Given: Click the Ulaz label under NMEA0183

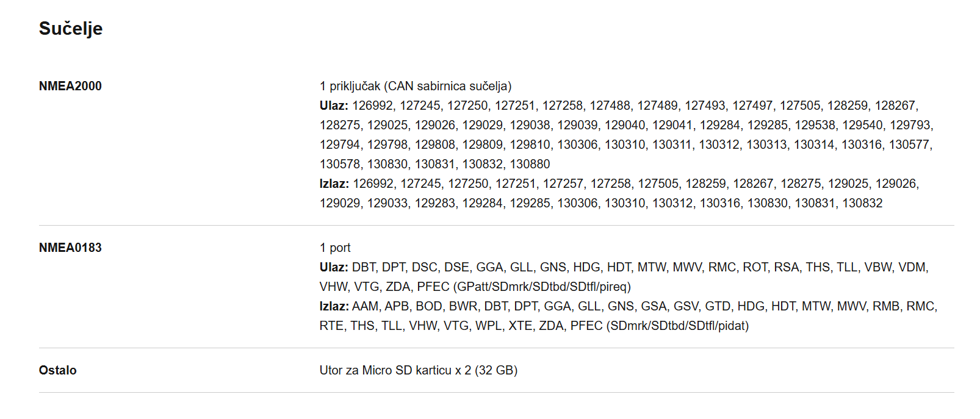Looking at the screenshot, I should pyautogui.click(x=334, y=267).
